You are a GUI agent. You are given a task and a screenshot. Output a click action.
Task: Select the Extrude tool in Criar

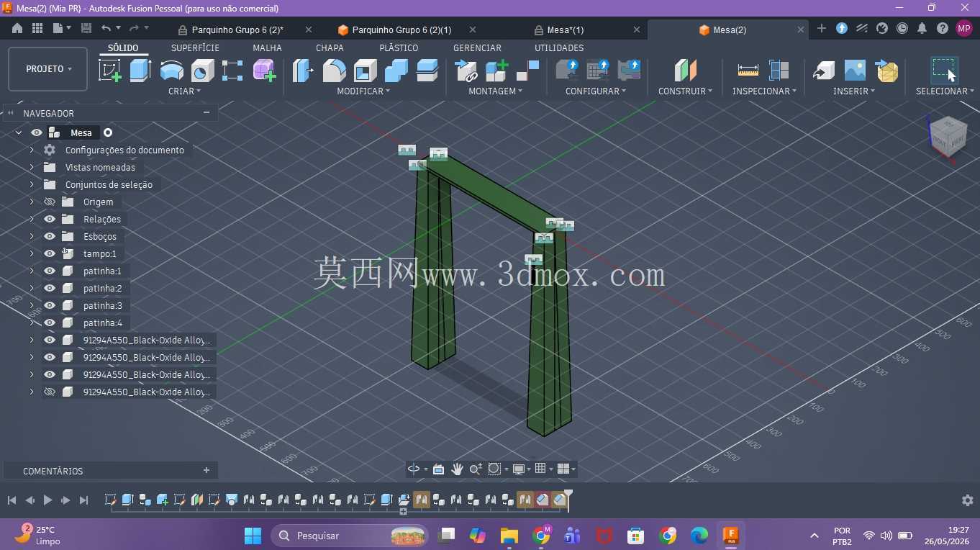click(140, 71)
